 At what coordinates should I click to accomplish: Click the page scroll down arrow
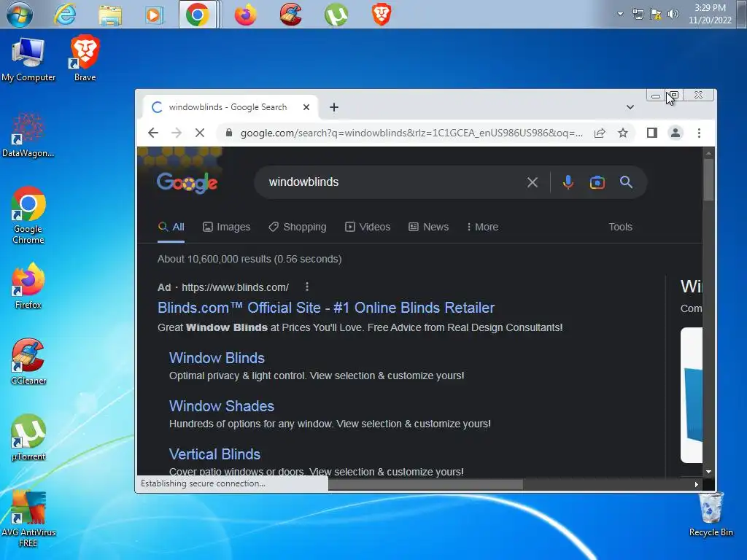coord(708,472)
